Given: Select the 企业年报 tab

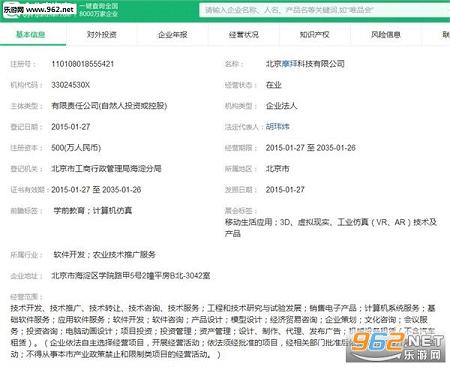Looking at the screenshot, I should 172,34.
